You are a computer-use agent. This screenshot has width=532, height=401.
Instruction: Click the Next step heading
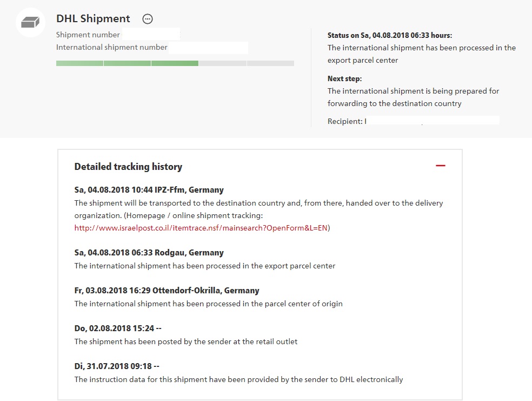pyautogui.click(x=344, y=78)
